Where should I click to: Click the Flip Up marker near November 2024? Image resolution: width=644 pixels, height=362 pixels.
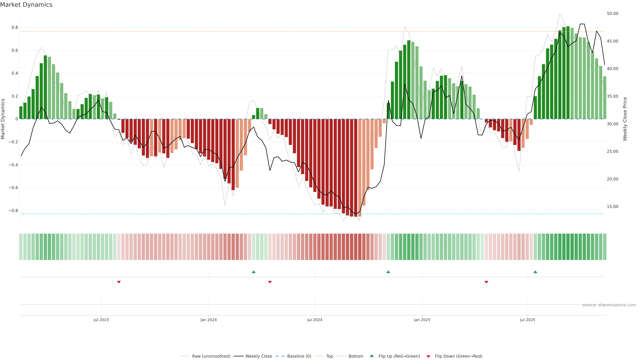[388, 272]
